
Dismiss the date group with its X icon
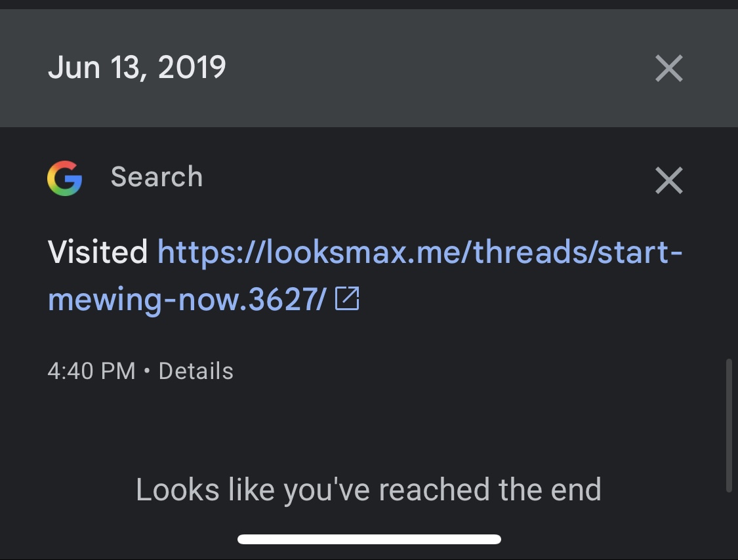[669, 68]
